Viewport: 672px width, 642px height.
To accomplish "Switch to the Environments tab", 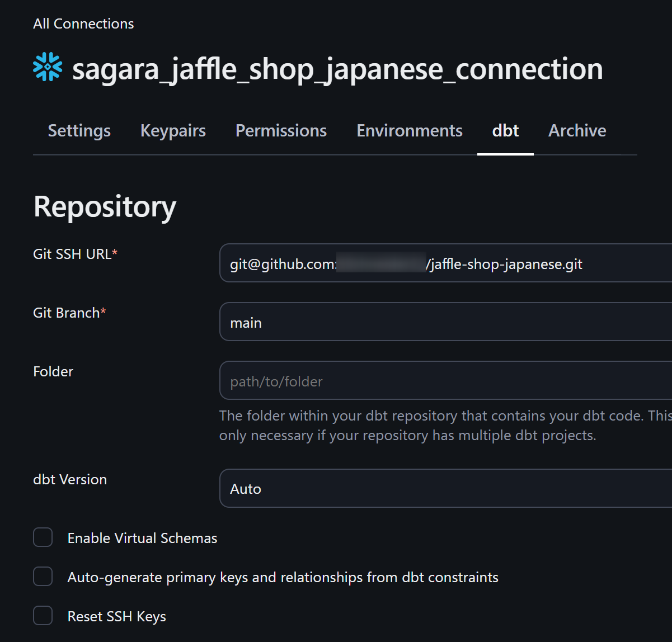I will [x=410, y=131].
